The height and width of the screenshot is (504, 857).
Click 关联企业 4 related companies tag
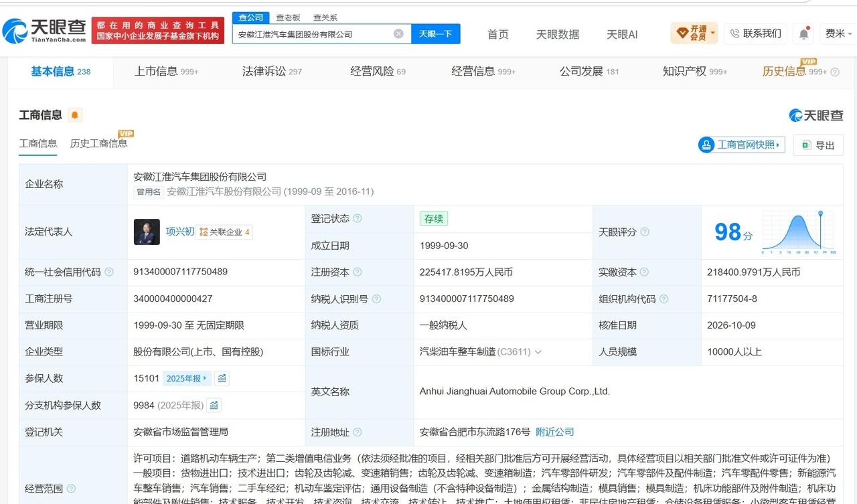point(225,232)
